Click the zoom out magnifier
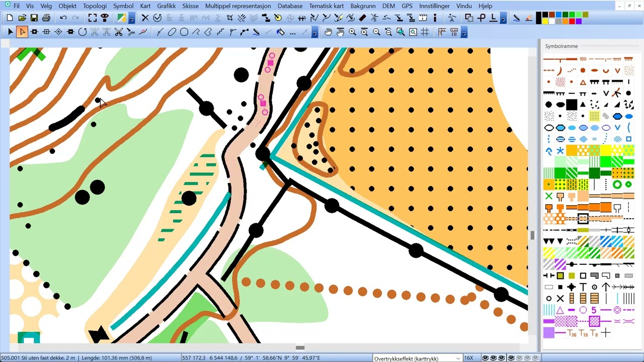644x362 pixels. coord(376,32)
